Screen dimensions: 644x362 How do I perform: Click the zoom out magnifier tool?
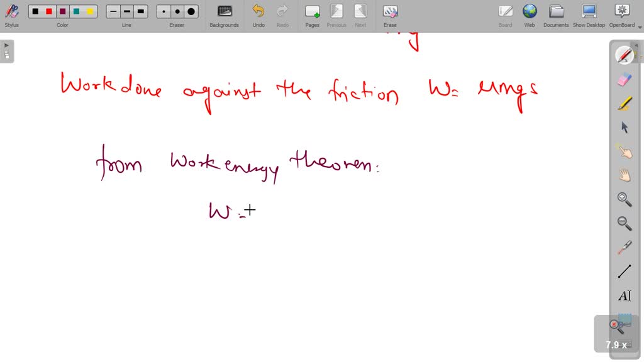coord(625,223)
